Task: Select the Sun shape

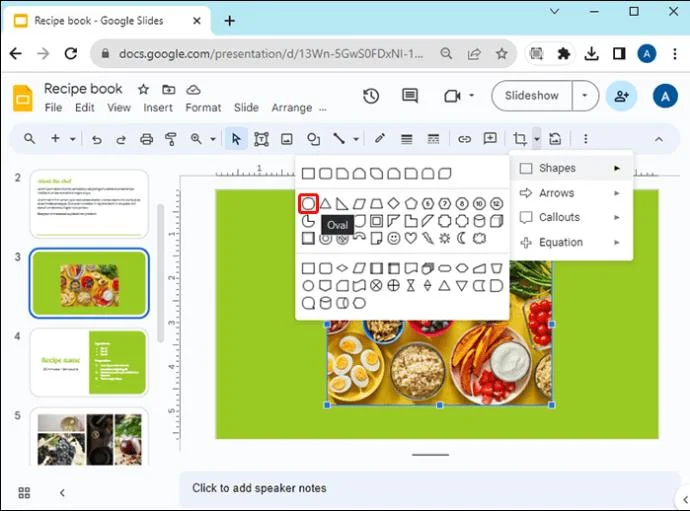Action: click(x=444, y=239)
